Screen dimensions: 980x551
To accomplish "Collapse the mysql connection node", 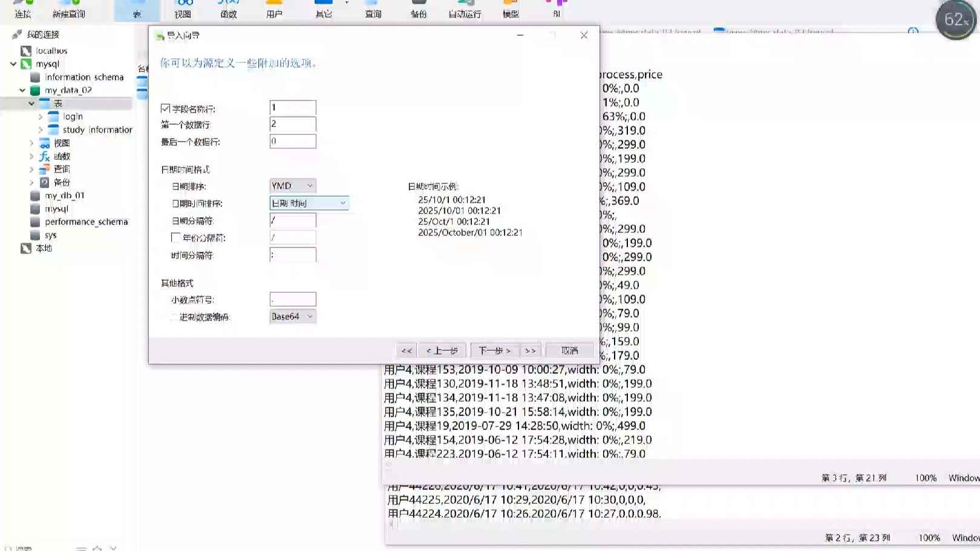I will [13, 64].
